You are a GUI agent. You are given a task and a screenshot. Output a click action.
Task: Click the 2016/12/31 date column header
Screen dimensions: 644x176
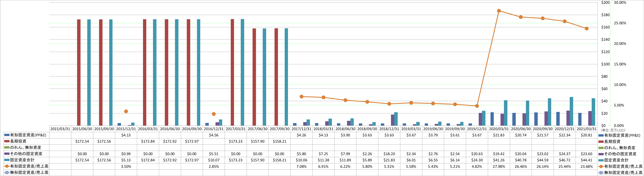pos(214,129)
